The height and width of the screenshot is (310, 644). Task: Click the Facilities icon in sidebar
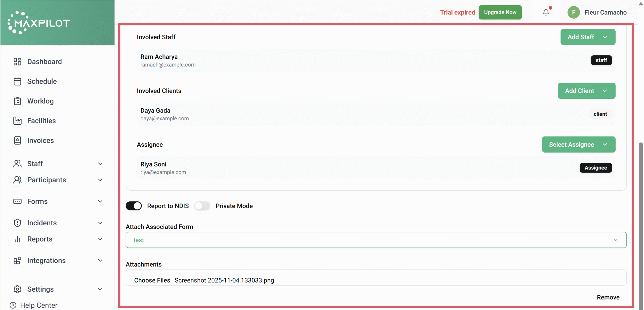coord(17,121)
